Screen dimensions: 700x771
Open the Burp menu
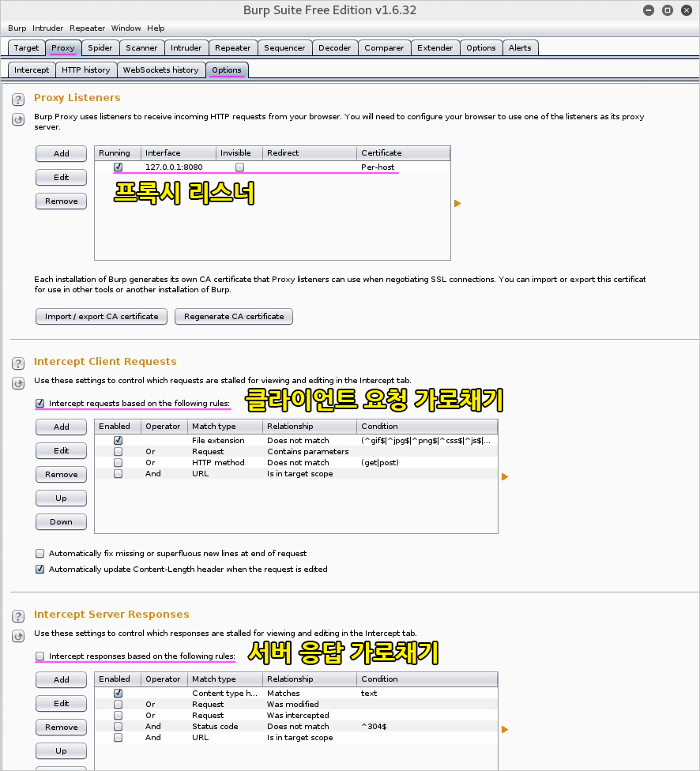pyautogui.click(x=17, y=28)
